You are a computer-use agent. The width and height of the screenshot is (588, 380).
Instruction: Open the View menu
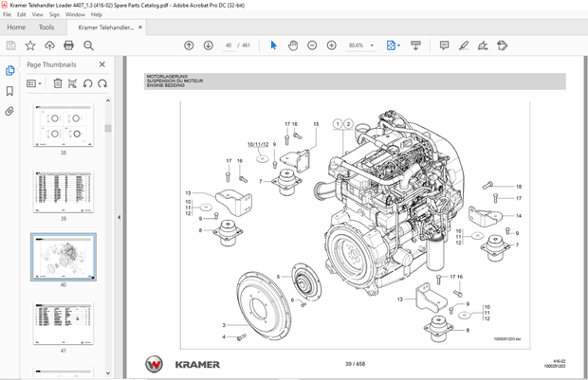tap(38, 14)
